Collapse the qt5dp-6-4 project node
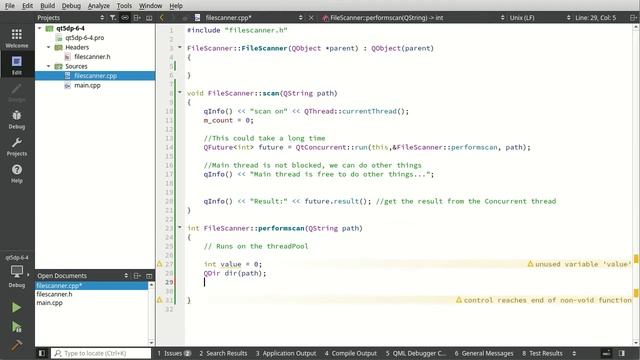Image resolution: width=640 pixels, height=360 pixels. (x=40, y=28)
